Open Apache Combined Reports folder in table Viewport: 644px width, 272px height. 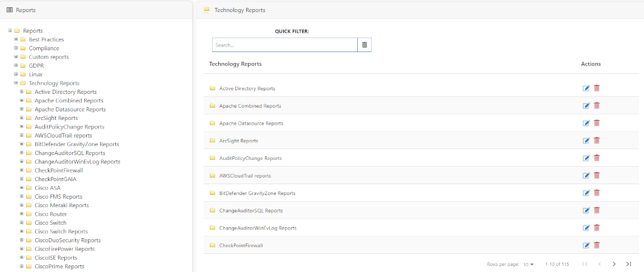tap(250, 106)
